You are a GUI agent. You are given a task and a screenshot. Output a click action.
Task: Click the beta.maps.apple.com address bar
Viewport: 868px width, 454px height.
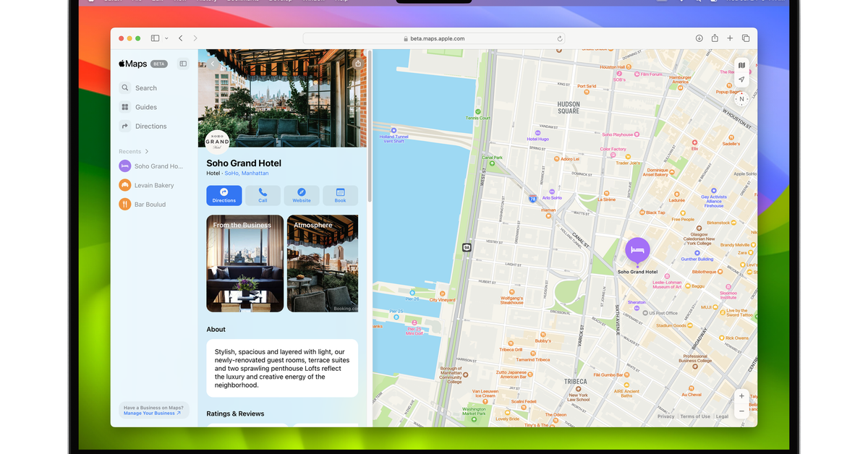click(433, 38)
